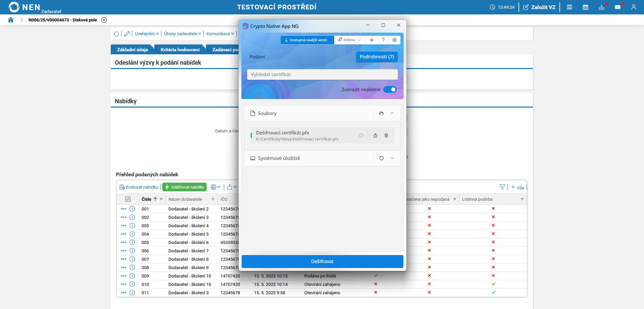Click Evidovat nabídku link
Viewport: 644px width, 309px height.
click(139, 187)
